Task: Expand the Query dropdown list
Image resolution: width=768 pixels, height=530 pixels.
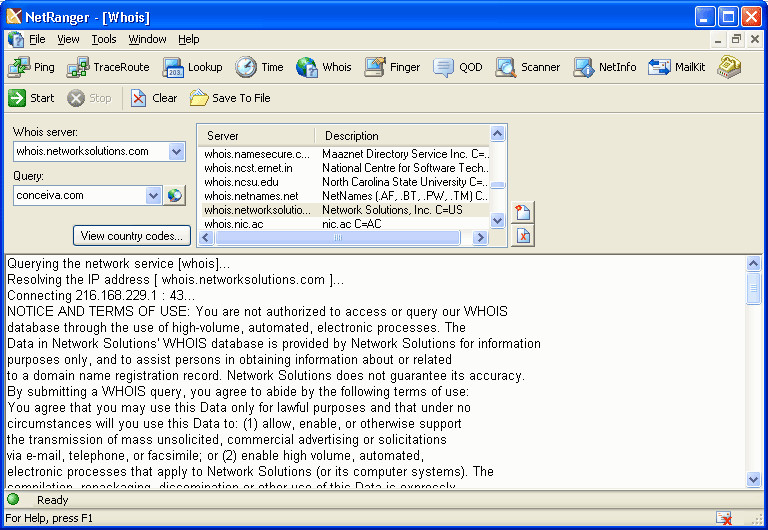Action: pyautogui.click(x=153, y=195)
